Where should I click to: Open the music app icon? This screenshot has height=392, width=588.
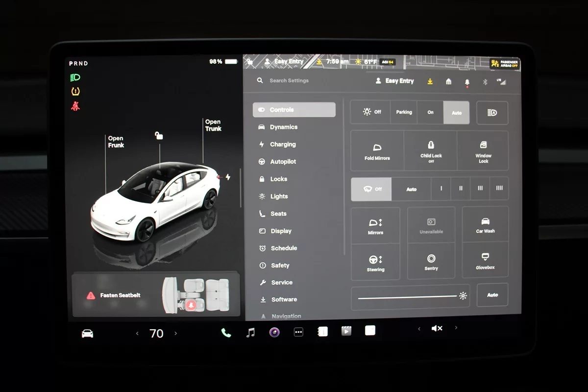tap(250, 333)
